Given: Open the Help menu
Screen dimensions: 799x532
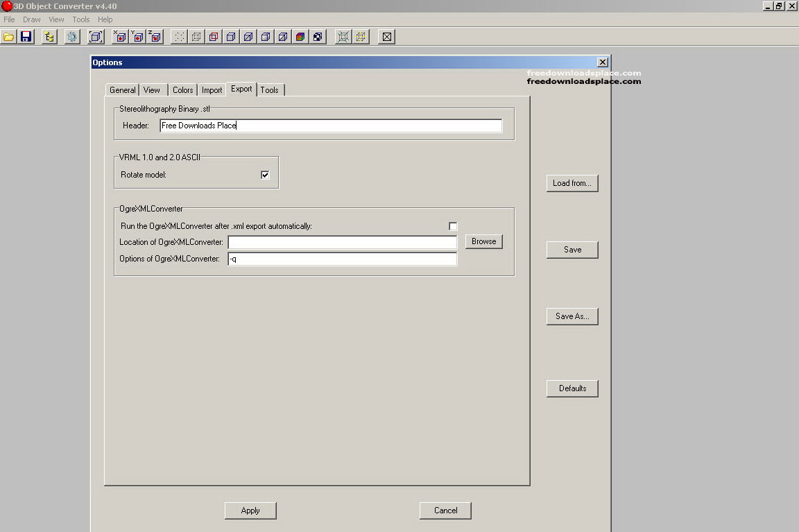Looking at the screenshot, I should coord(105,19).
